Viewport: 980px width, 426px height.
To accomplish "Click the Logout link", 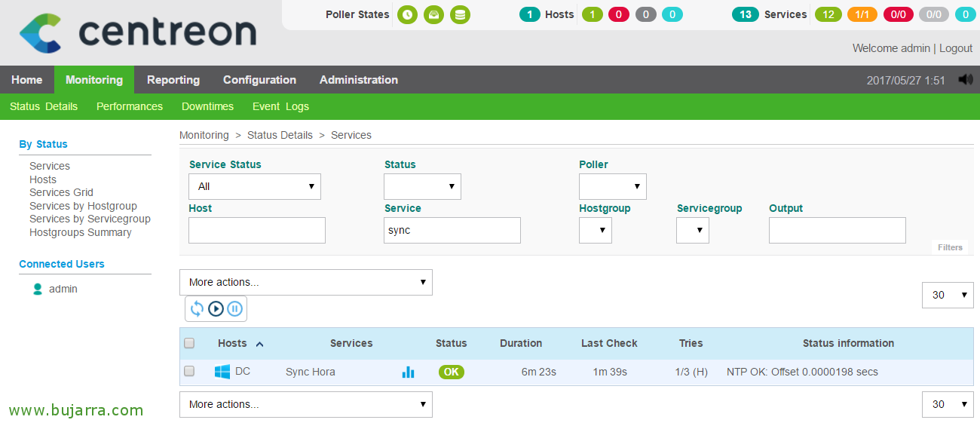I will 956,48.
